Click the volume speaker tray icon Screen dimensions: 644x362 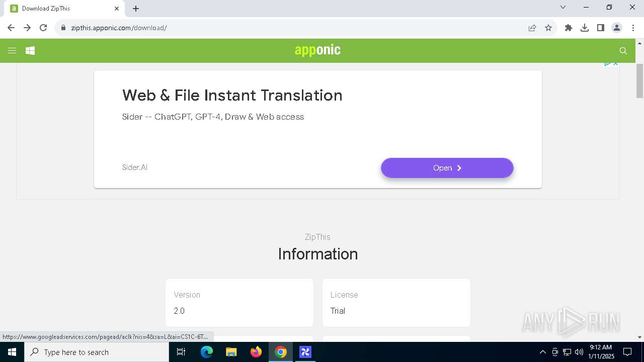point(579,352)
